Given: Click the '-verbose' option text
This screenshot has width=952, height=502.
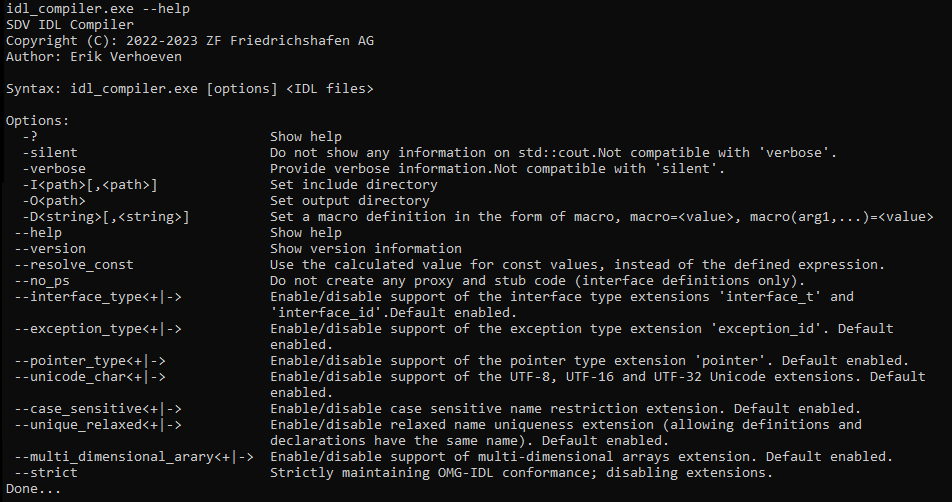Looking at the screenshot, I should point(54,169).
